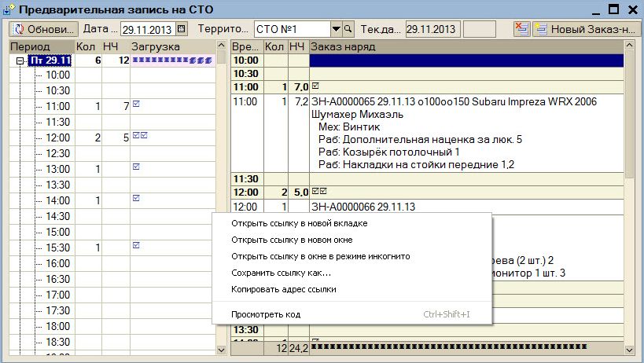The width and height of the screenshot is (644, 363).
Task: Click the current date field showing 29.11.2013
Action: click(x=432, y=29)
